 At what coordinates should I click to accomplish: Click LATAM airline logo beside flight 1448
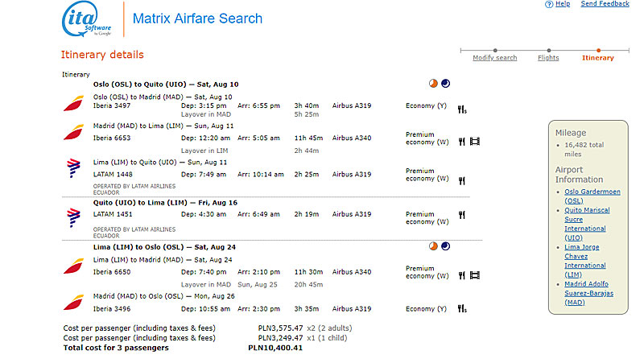tap(73, 168)
